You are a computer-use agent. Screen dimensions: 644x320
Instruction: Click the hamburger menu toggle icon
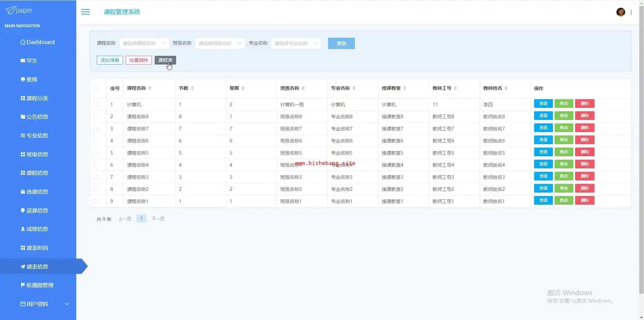[86, 12]
